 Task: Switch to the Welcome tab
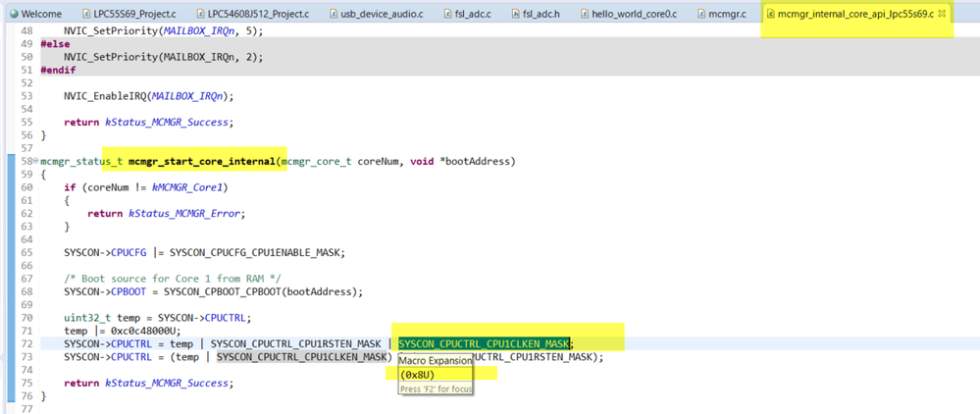[37, 15]
